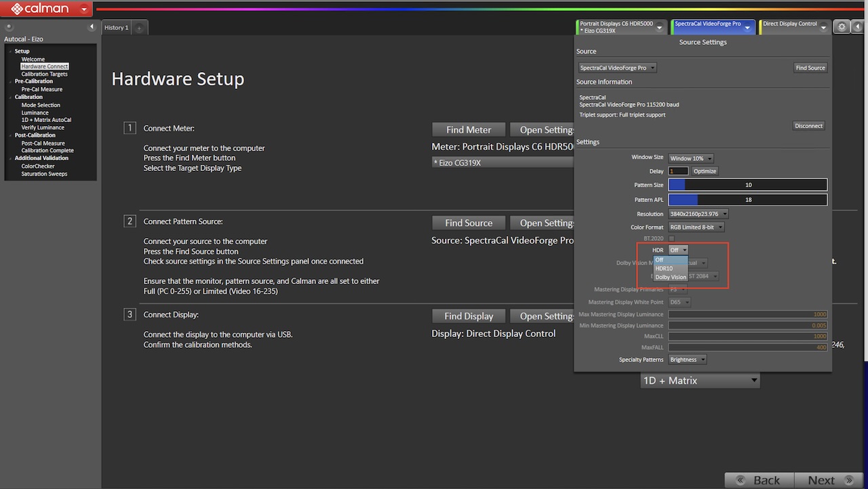Screen dimensions: 868x489
Task: Open the Post-Cal Measure page
Action: coord(43,143)
